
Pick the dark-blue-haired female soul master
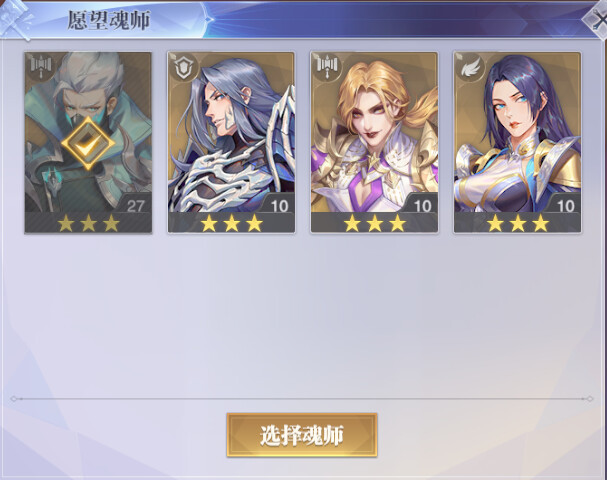[x=518, y=143]
